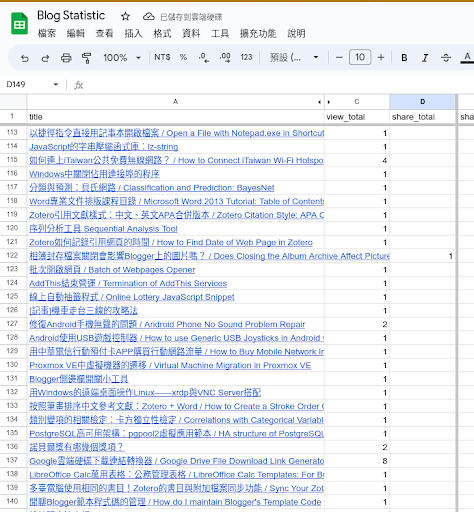The width and height of the screenshot is (474, 512).
Task: Open the 格式 (Format) menu
Action: point(162,33)
